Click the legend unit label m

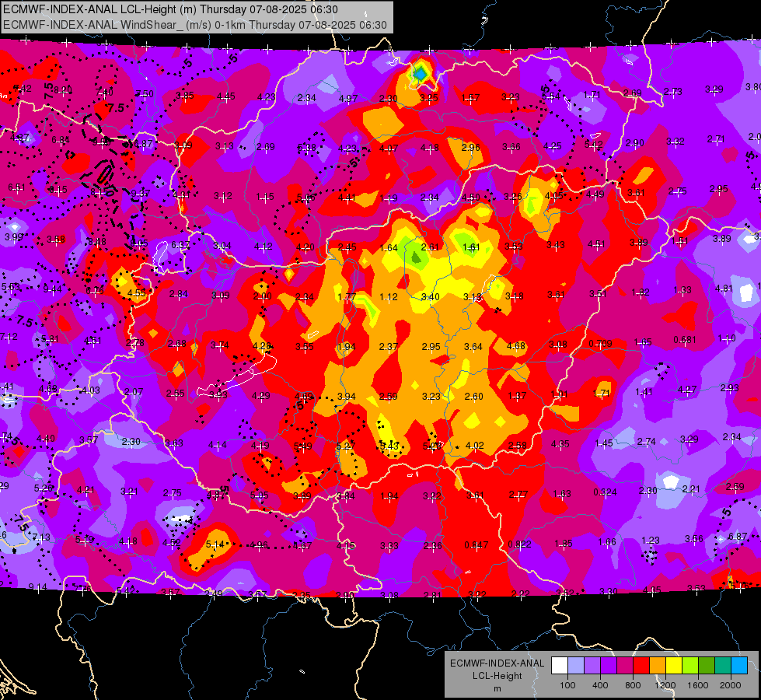pyautogui.click(x=497, y=689)
